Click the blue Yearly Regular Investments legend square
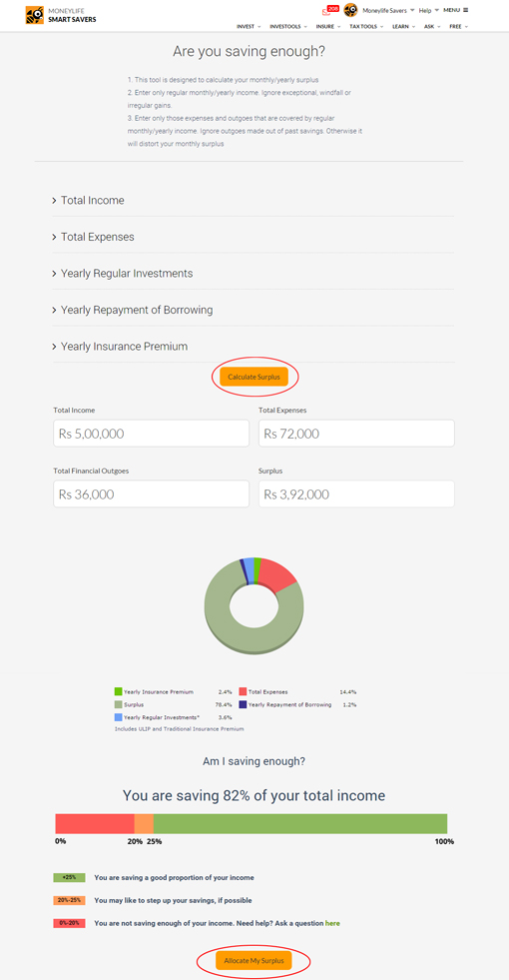This screenshot has height=980, width=509. click(x=118, y=717)
